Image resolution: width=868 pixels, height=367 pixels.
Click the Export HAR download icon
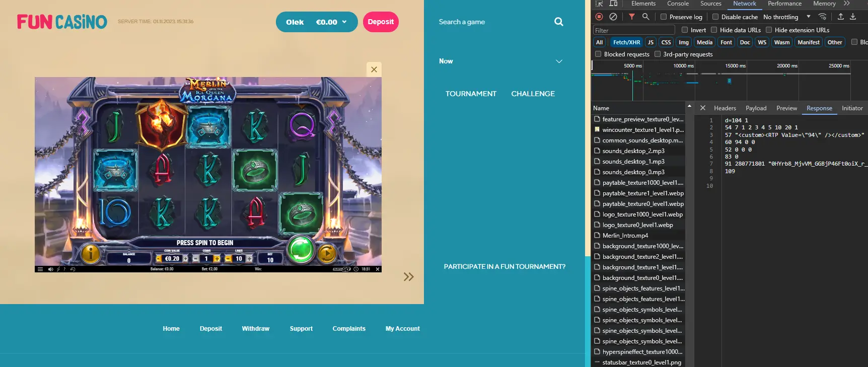point(853,17)
